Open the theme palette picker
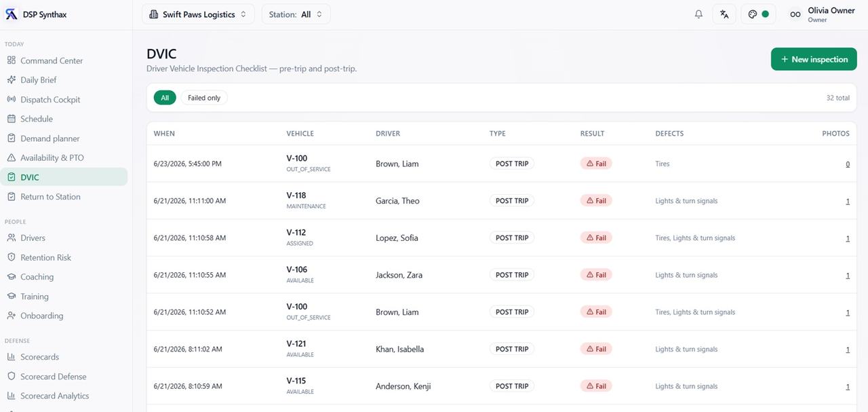Screen dimensions: 868x412 pos(753,14)
